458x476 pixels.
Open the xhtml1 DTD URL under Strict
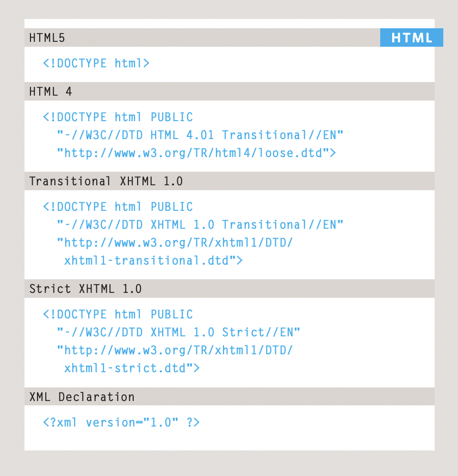175,350
